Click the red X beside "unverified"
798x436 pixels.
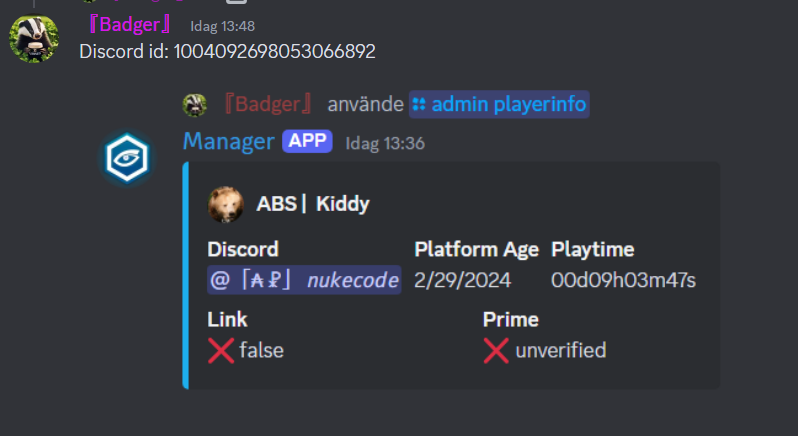[x=496, y=350]
